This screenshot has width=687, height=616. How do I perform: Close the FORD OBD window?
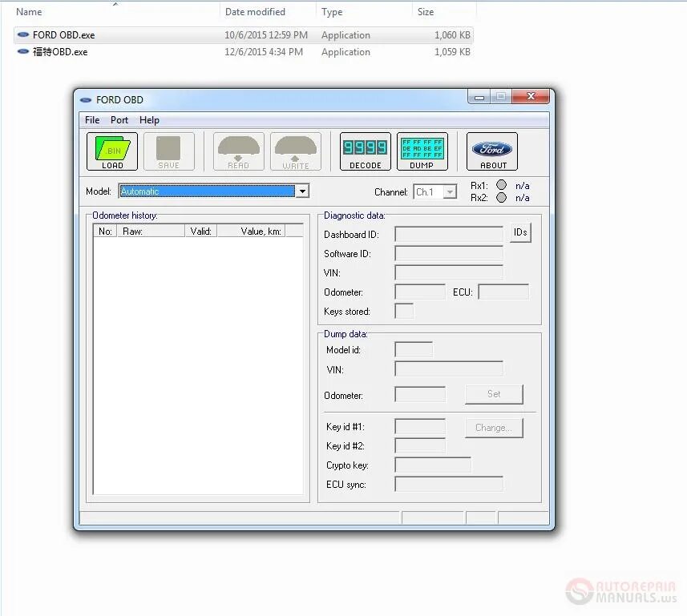click(x=531, y=96)
